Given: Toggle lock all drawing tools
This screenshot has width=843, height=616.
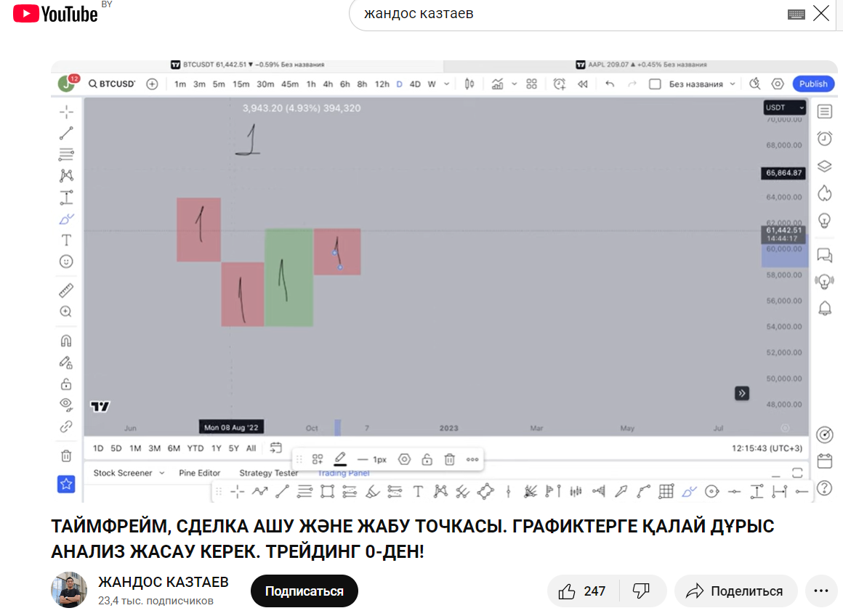Looking at the screenshot, I should 66,384.
